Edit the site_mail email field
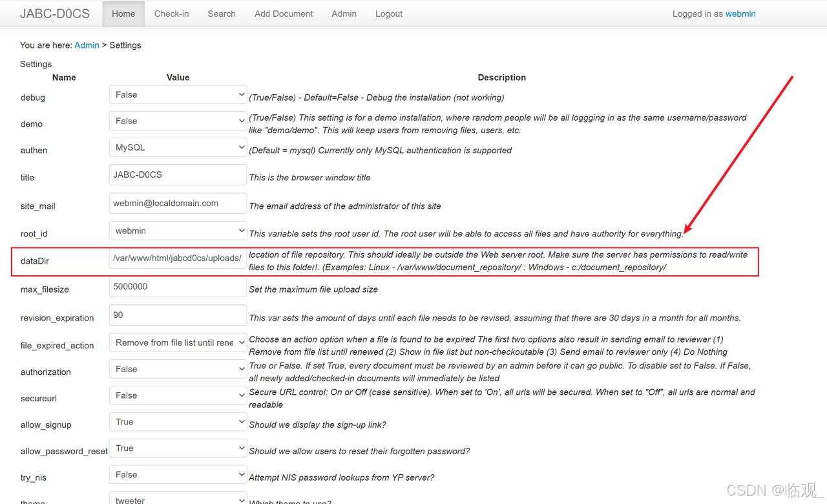Viewport: 827px width, 504px height. point(178,203)
